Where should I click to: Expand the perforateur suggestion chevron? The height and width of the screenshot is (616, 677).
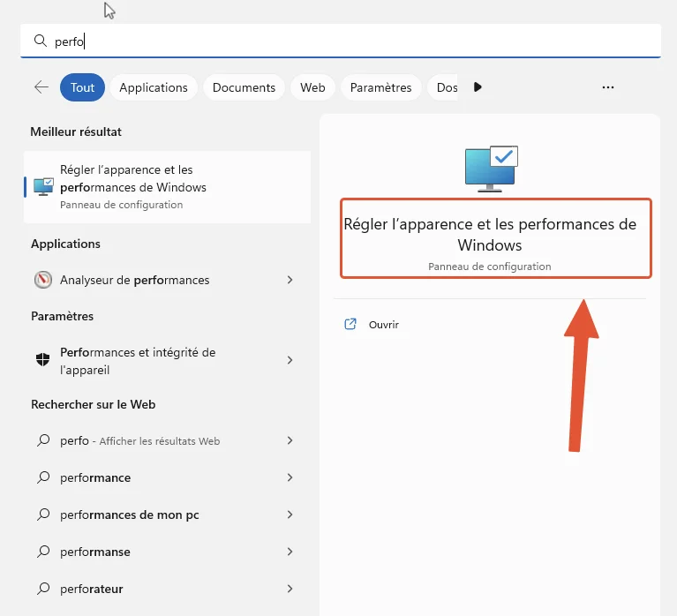pos(290,589)
